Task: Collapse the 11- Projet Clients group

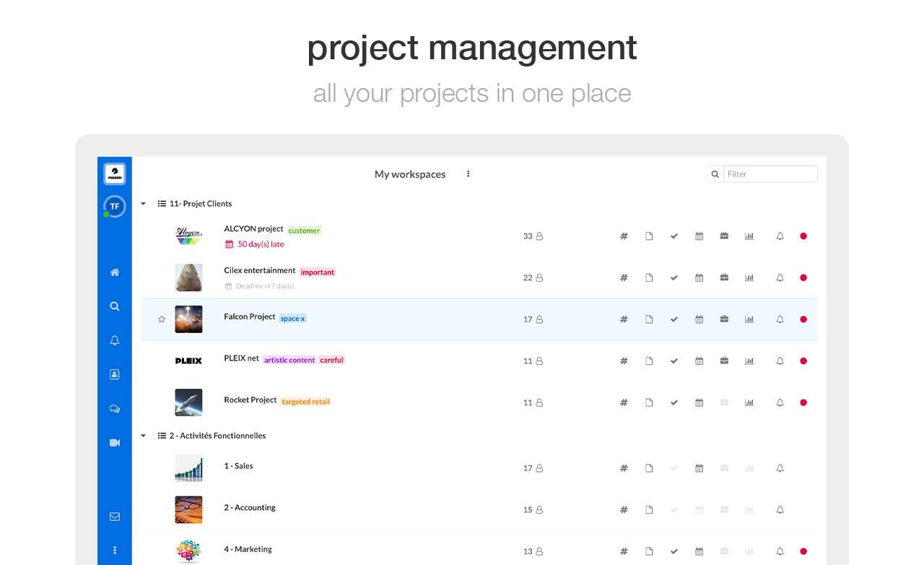Action: (x=143, y=204)
